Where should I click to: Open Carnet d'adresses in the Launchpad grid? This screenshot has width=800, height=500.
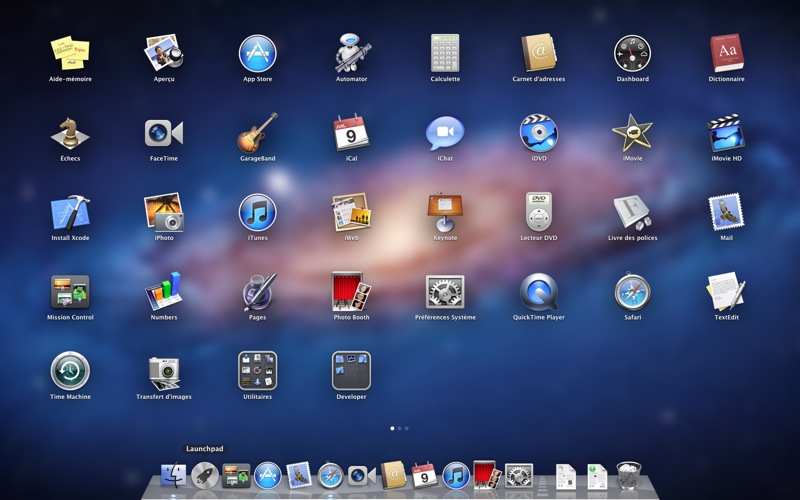point(539,53)
